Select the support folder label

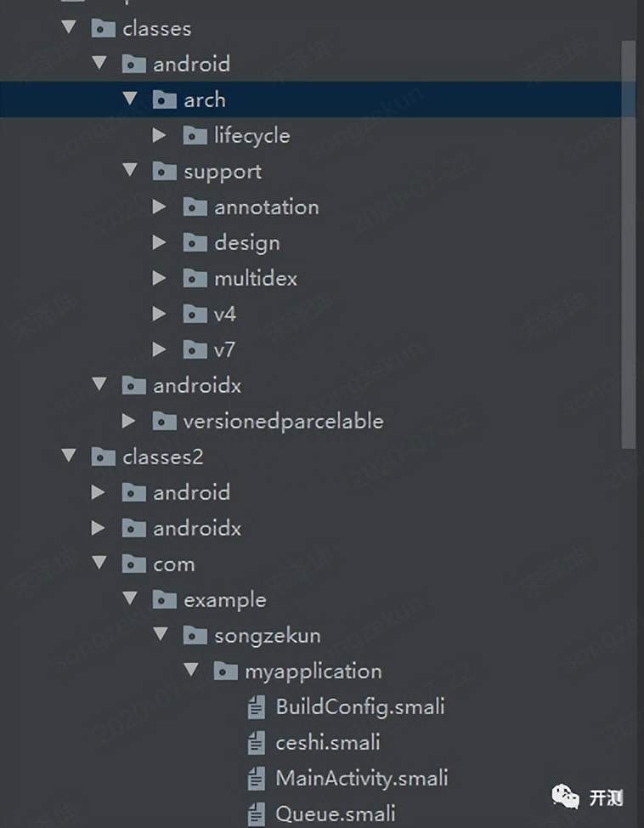pos(223,173)
